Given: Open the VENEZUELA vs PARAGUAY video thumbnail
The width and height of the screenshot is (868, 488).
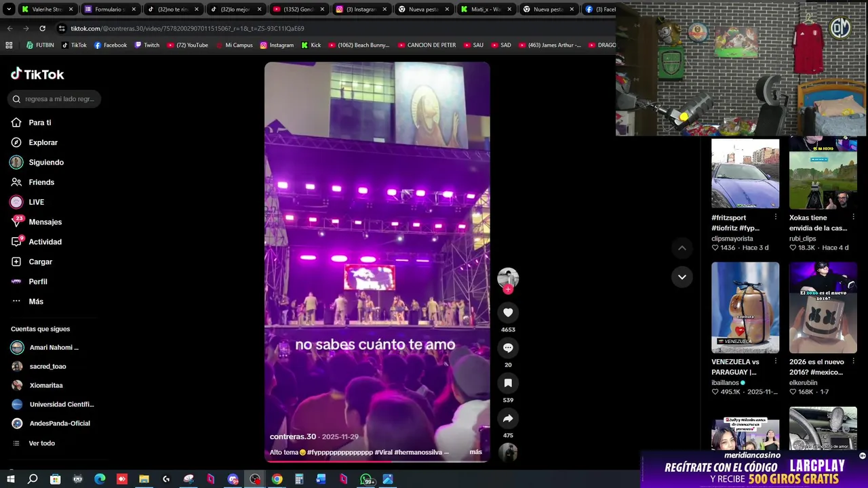Looking at the screenshot, I should coord(745,308).
